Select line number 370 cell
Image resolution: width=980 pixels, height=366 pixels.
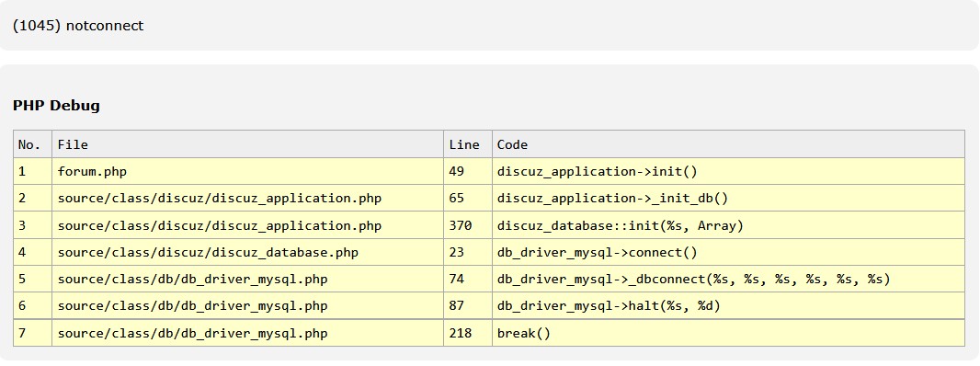click(x=468, y=225)
